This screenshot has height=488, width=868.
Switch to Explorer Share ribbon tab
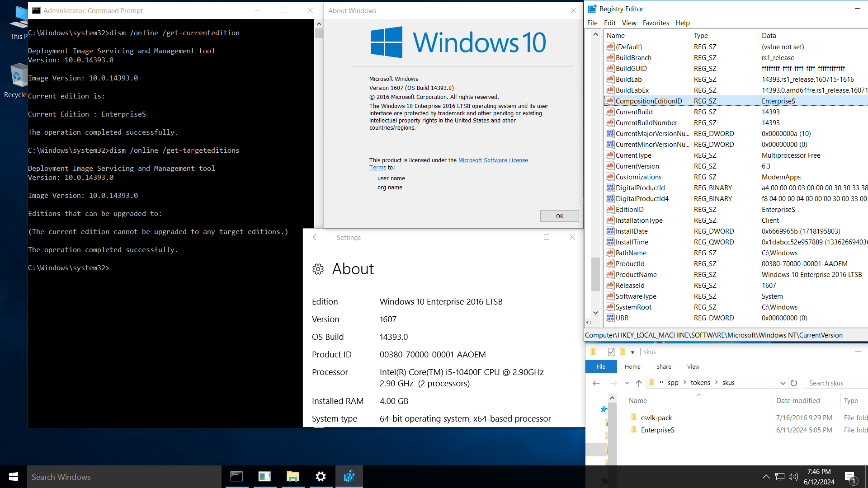(x=664, y=366)
